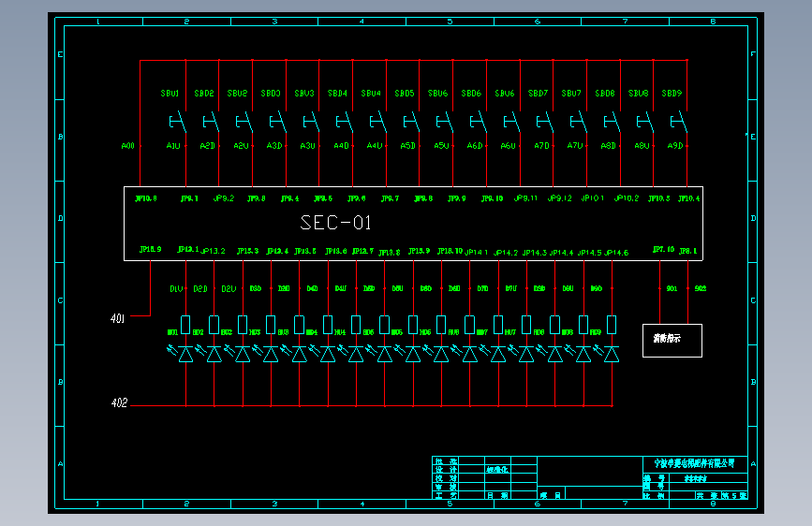Click the D2D output label
This screenshot has width=812, height=526.
pyautogui.click(x=200, y=289)
